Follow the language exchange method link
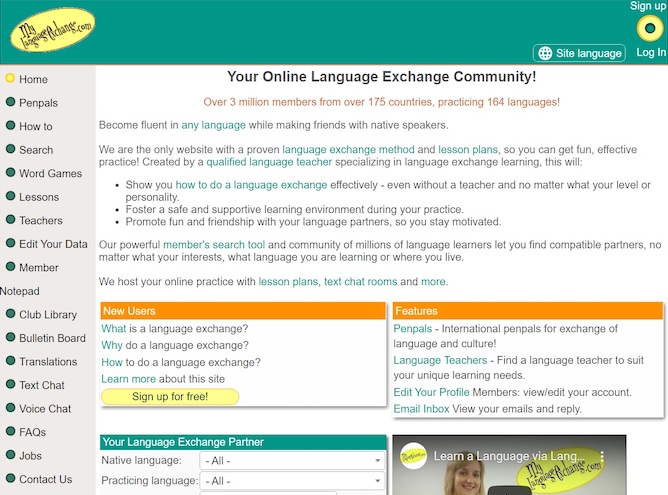Image resolution: width=668 pixels, height=495 pixels. 348,149
